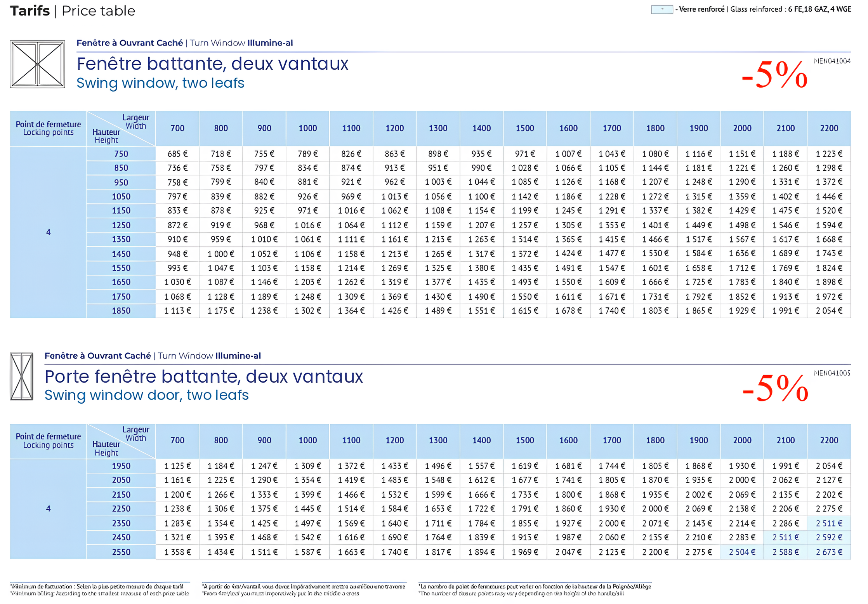Expand the Largeur Width header cell
The height and width of the screenshot is (604, 868).
pos(135,121)
